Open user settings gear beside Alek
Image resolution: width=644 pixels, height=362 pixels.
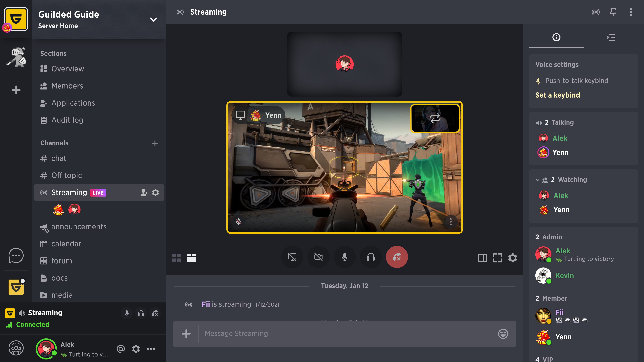coord(136,349)
